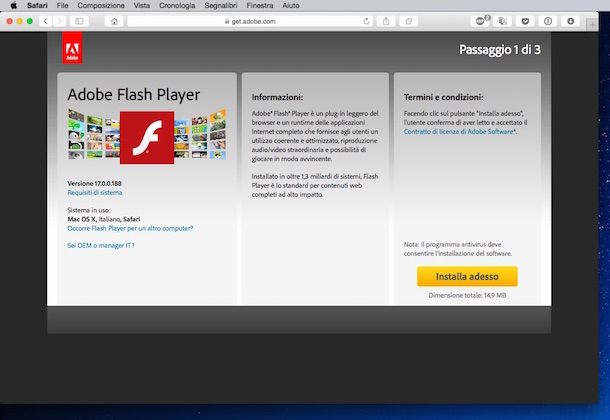Open Contratto di licenza di Adobe Software link
Image resolution: width=610 pixels, height=420 pixels.
[459, 131]
